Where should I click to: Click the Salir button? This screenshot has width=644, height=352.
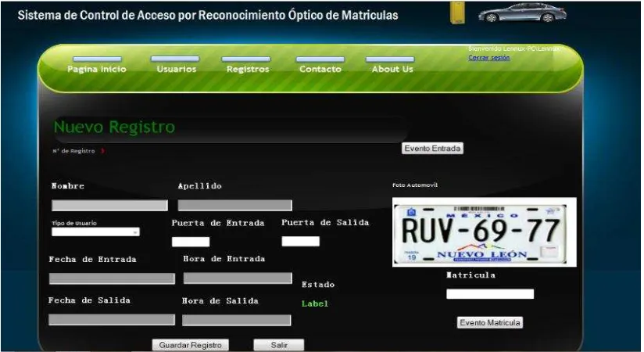click(279, 345)
